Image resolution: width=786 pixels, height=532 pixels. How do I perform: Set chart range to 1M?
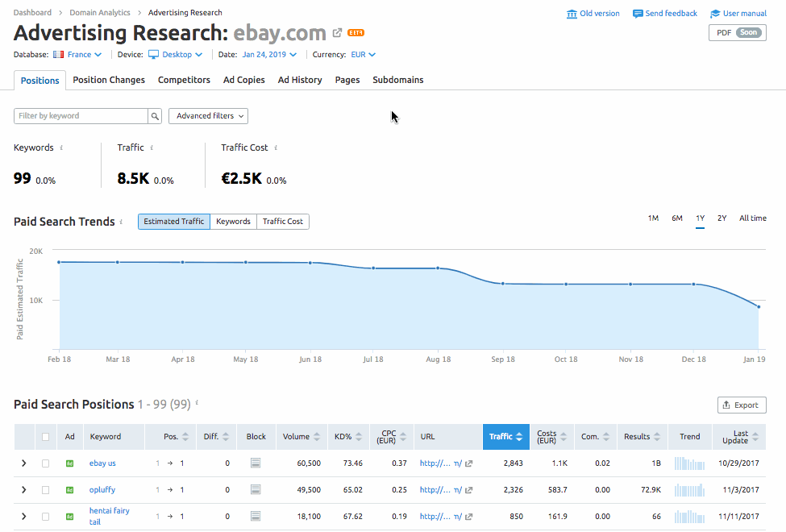653,218
